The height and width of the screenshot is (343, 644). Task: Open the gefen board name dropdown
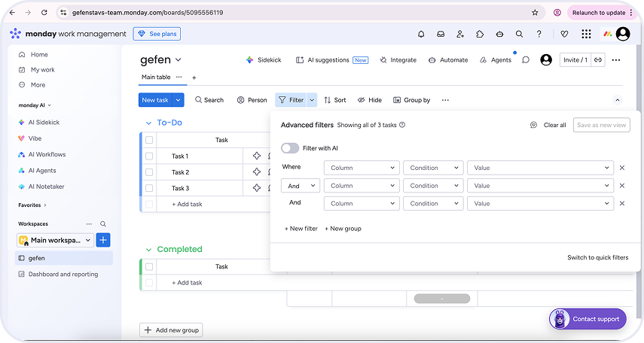pyautogui.click(x=179, y=60)
